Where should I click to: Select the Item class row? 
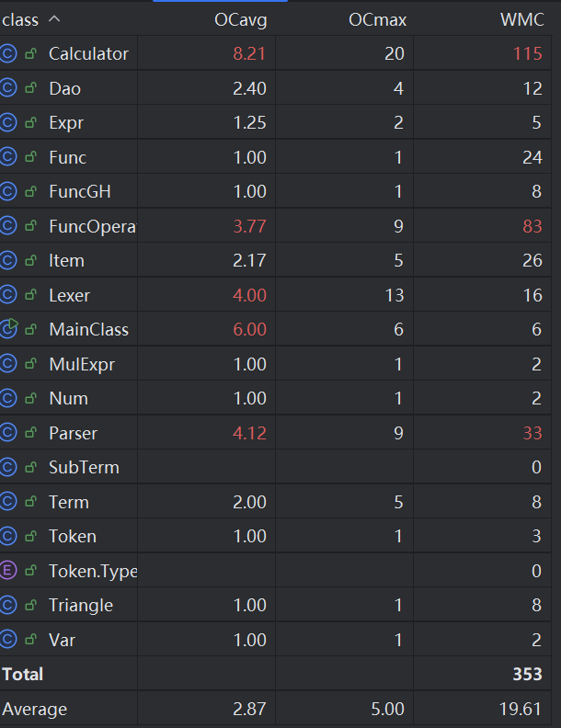66,261
